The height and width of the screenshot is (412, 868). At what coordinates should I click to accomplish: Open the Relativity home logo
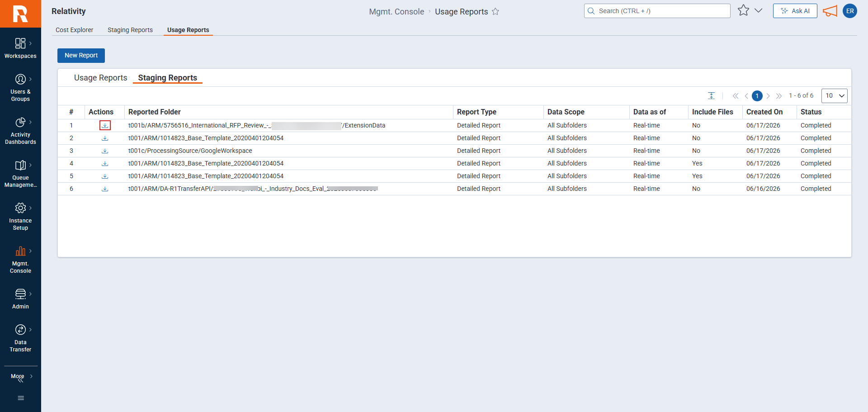coord(20,14)
